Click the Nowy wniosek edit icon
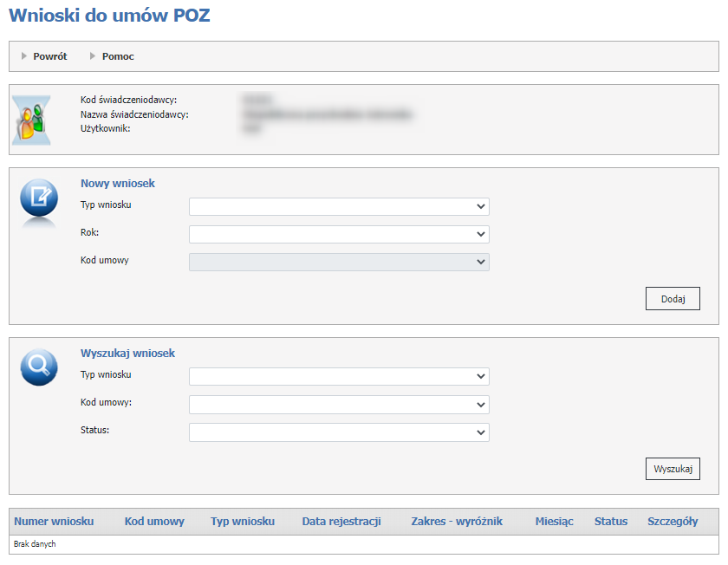Image resolution: width=728 pixels, height=565 pixels. 38,198
